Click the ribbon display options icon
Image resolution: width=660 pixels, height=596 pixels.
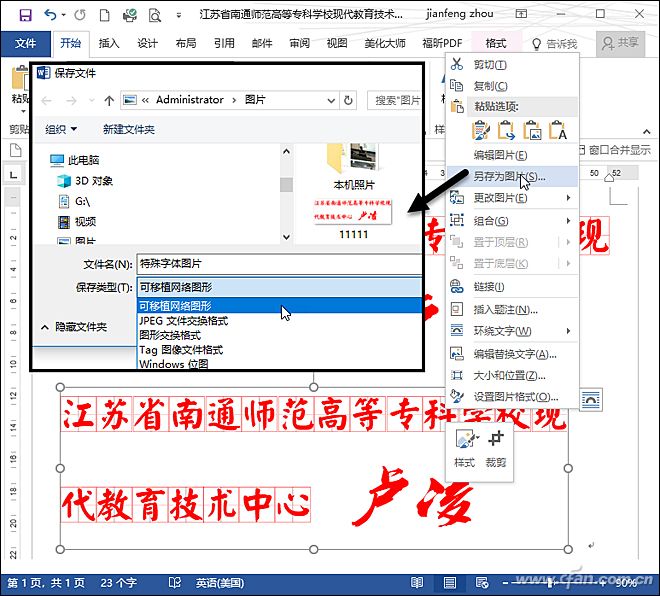coord(521,14)
